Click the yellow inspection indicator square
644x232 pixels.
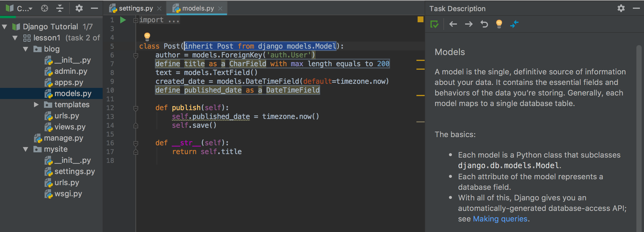[421, 19]
